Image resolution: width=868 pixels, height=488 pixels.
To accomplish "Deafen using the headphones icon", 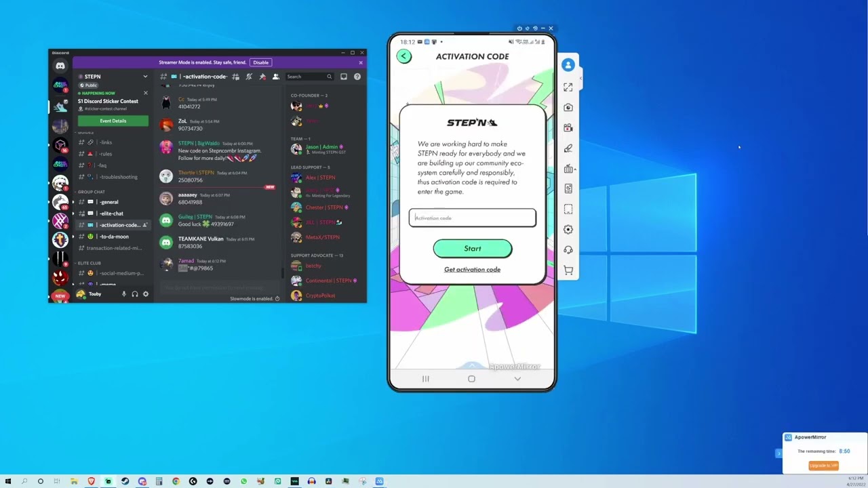I will click(x=134, y=294).
